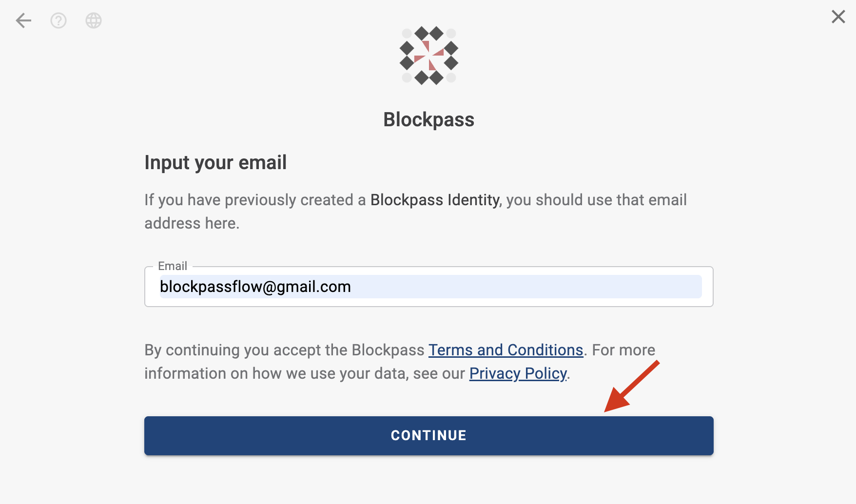Click the Blockpass diamond logo
Viewport: 856px width, 504px height.
point(429,56)
